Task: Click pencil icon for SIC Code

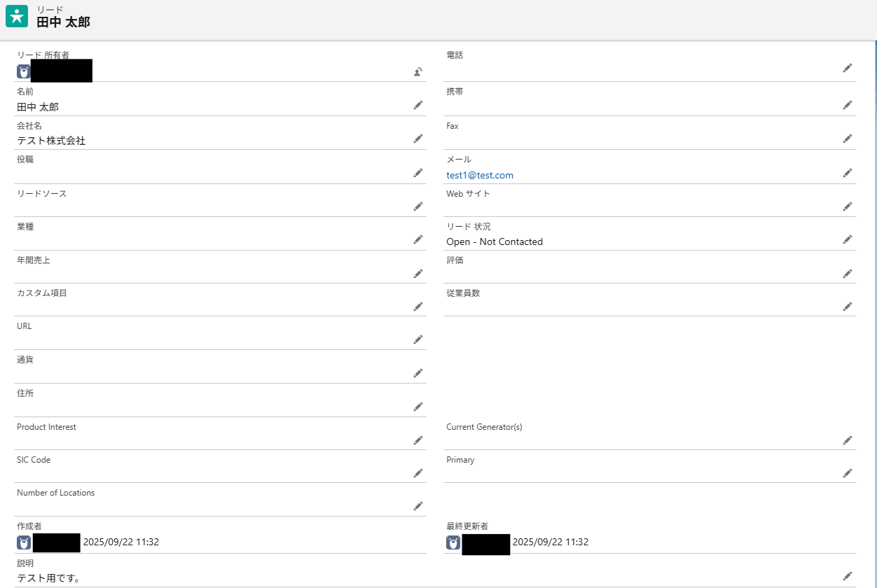Action: pyautogui.click(x=418, y=473)
